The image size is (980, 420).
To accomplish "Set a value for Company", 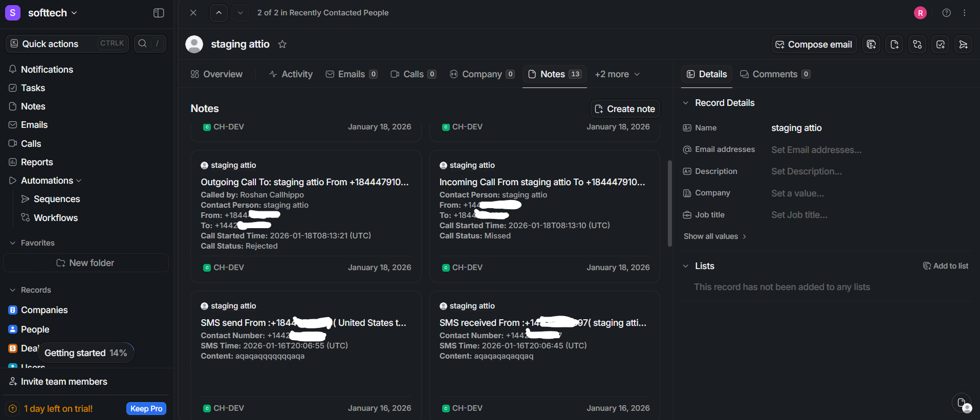I will [797, 193].
